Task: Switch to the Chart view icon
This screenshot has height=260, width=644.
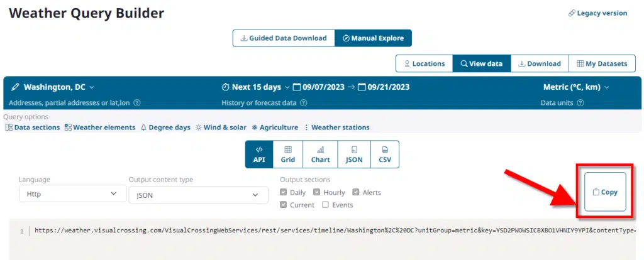Action: point(320,154)
